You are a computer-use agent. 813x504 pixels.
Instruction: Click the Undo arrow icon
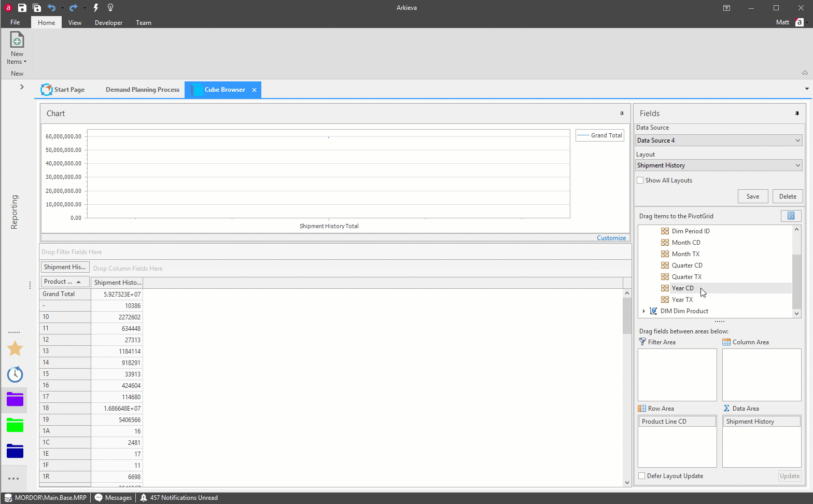pyautogui.click(x=51, y=8)
